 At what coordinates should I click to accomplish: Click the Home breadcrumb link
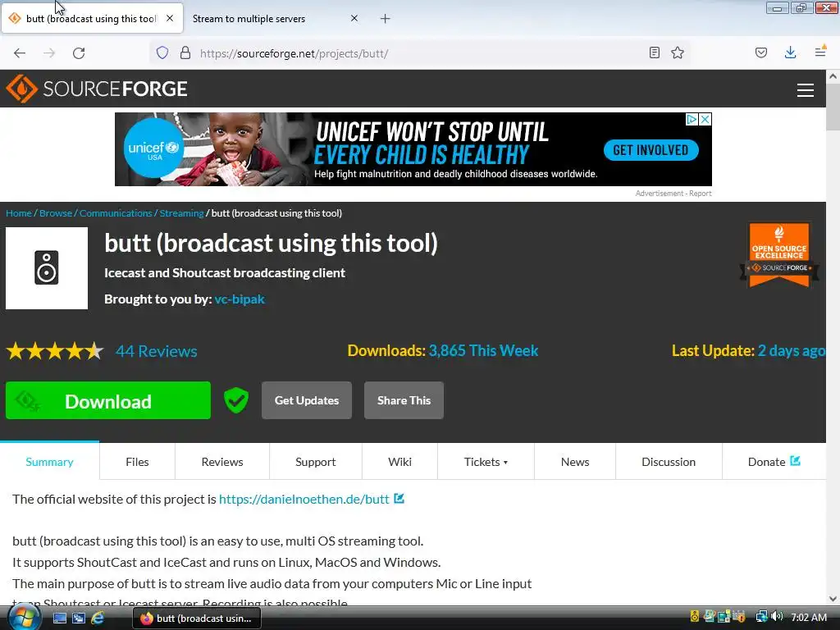[x=19, y=213]
